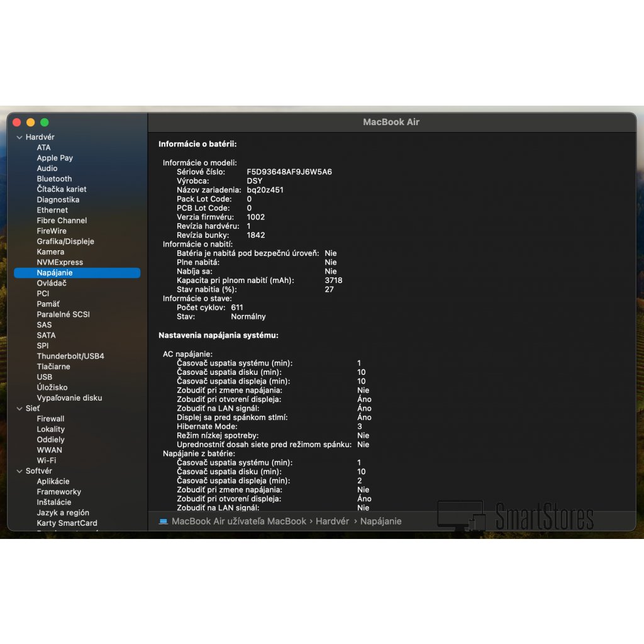Open Grafika/Displeje details
The width and height of the screenshot is (644, 644).
tap(65, 241)
